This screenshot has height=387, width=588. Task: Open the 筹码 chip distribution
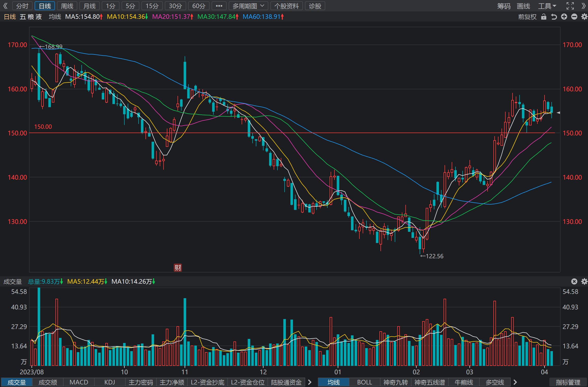[x=504, y=6]
